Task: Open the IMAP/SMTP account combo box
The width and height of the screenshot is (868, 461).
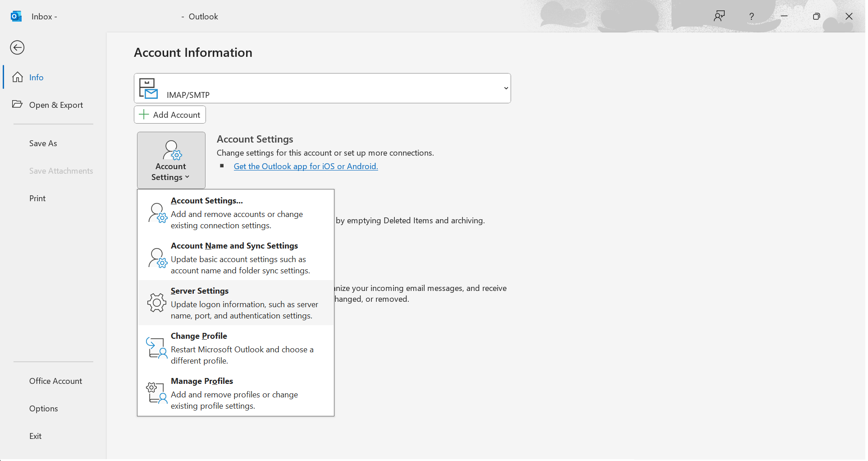Action: coord(322,88)
